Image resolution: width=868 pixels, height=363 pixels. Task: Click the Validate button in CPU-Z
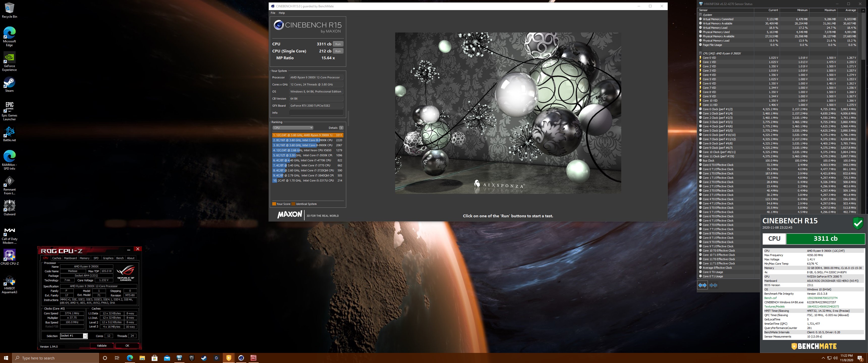(102, 346)
